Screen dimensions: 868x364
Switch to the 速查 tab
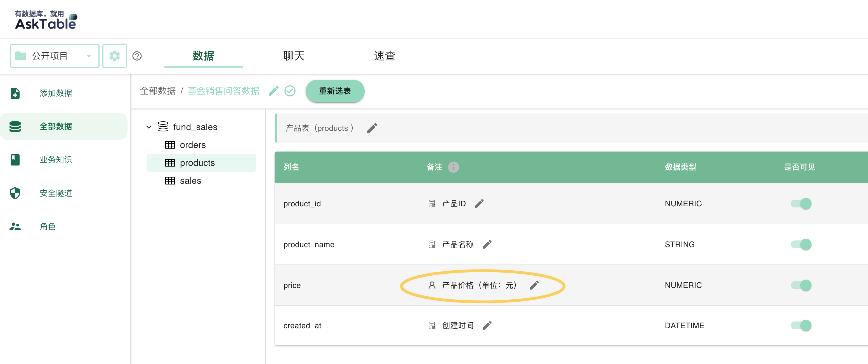384,56
